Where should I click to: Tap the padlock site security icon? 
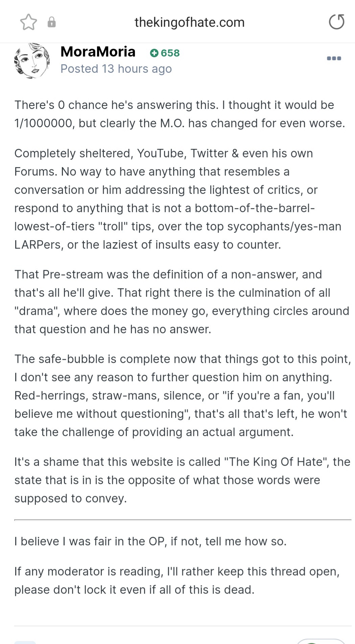tap(51, 22)
